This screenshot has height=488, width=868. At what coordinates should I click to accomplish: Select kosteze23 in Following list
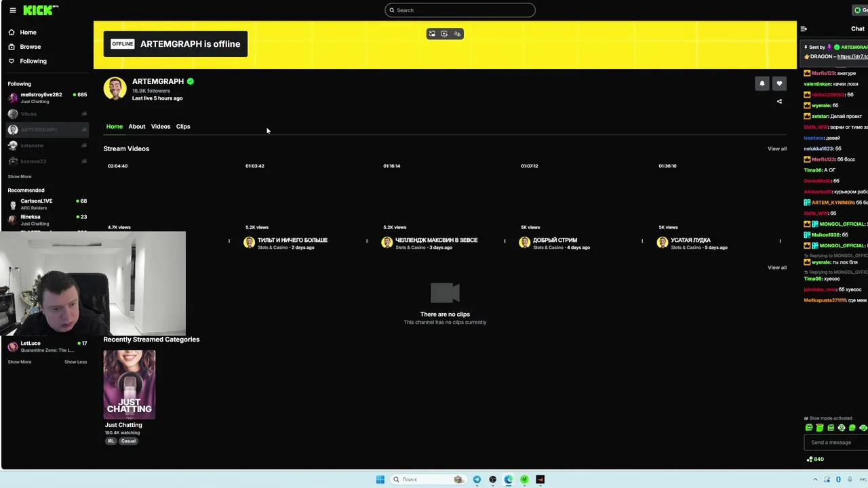[x=47, y=161]
